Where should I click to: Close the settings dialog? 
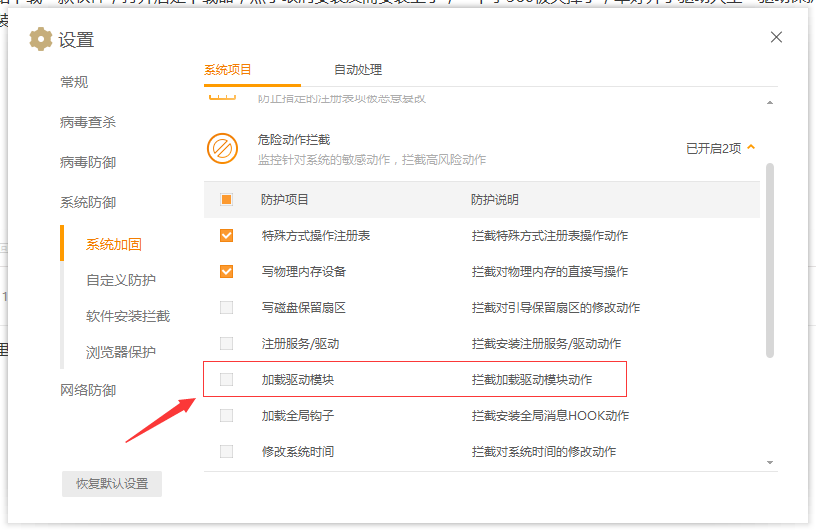(x=776, y=37)
